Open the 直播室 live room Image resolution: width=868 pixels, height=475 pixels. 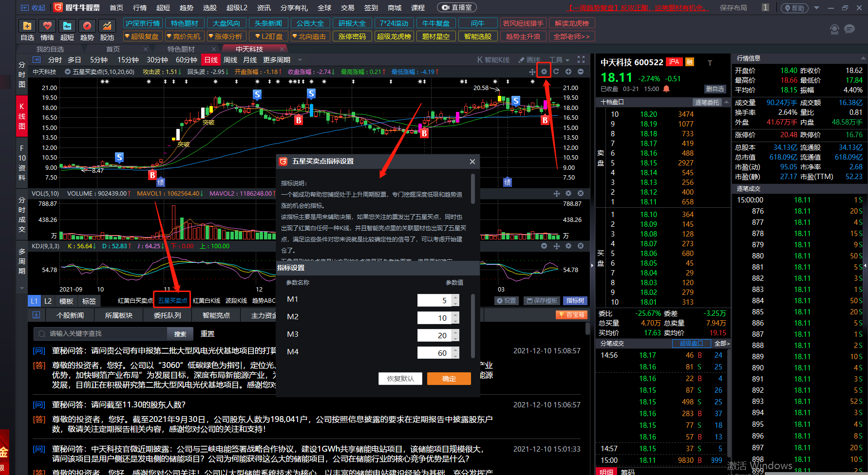456,7
